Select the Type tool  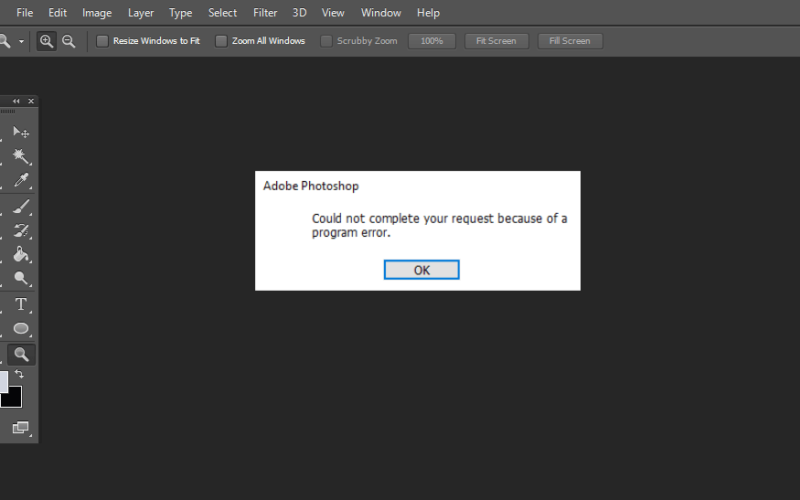click(x=21, y=304)
